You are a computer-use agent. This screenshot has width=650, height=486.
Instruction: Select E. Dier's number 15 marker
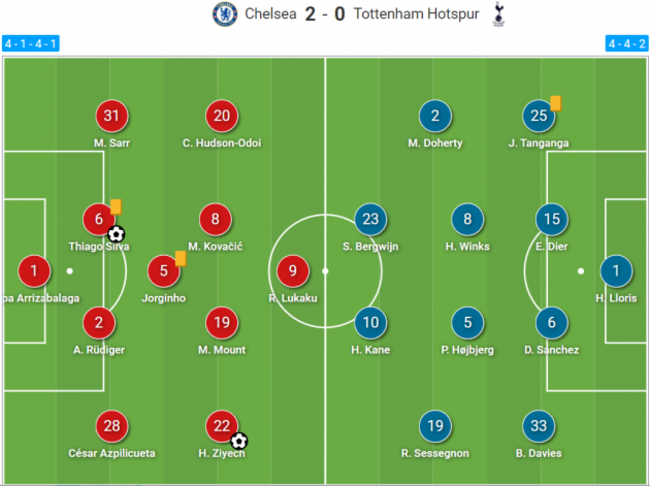(550, 217)
